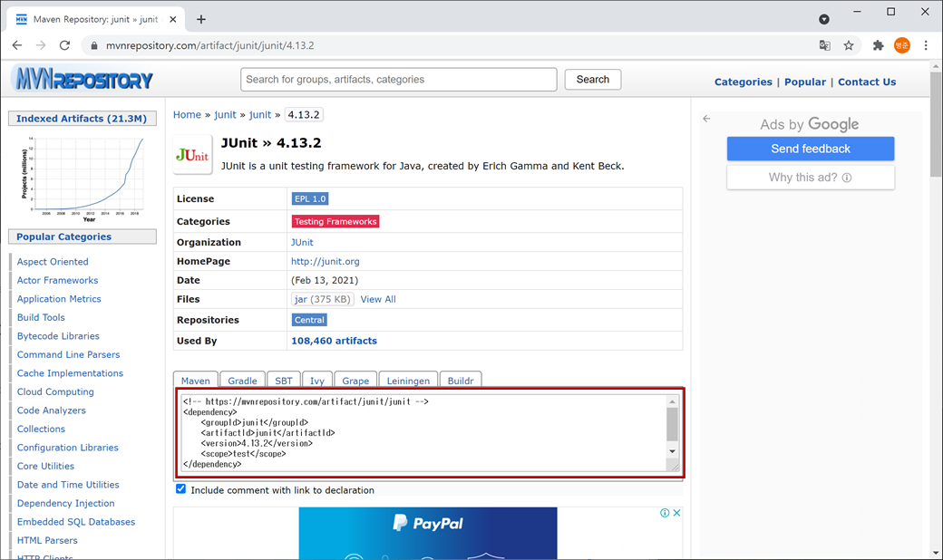Switch to the Buildr dependency tab

coord(460,381)
